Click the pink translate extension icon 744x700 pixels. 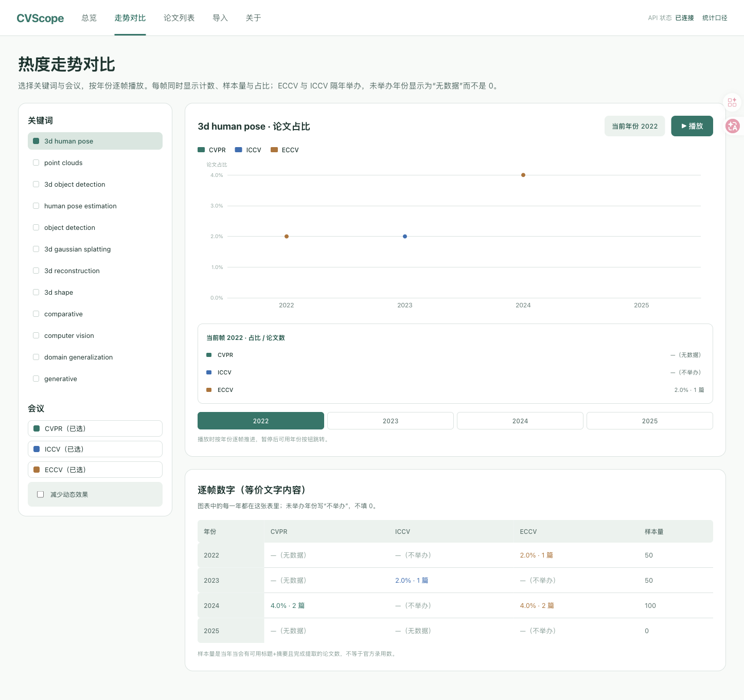click(733, 126)
